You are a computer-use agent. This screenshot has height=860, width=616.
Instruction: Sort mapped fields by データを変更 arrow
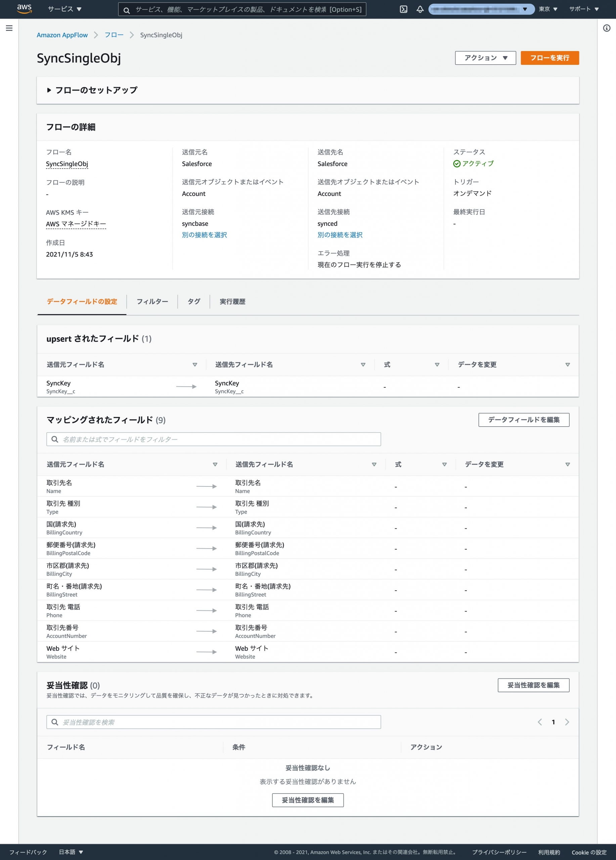[x=568, y=464]
